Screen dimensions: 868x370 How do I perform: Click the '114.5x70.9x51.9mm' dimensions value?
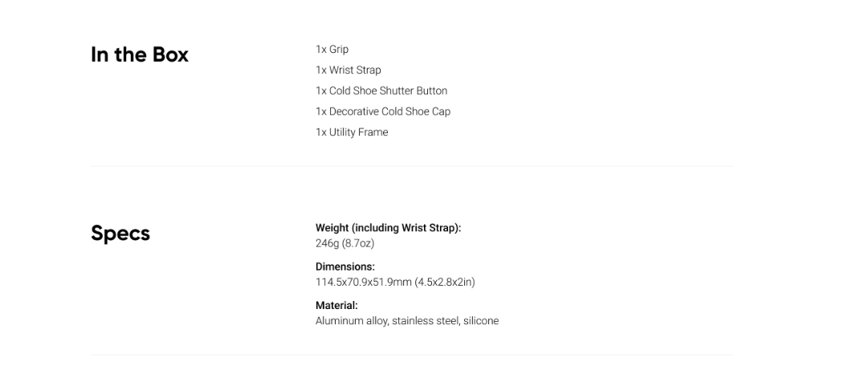tap(364, 282)
